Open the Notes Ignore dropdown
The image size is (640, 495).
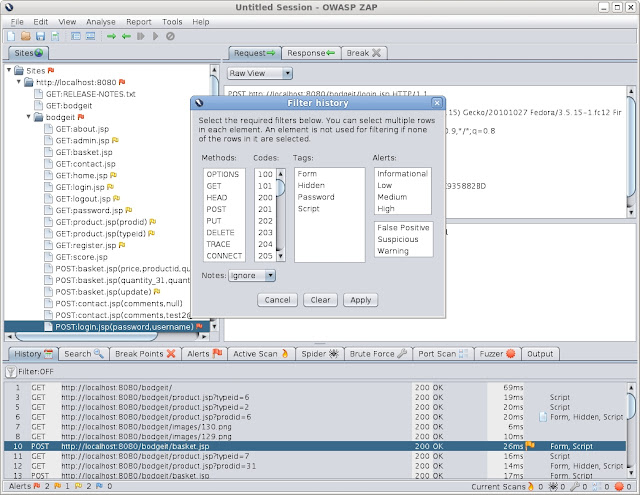pos(252,275)
